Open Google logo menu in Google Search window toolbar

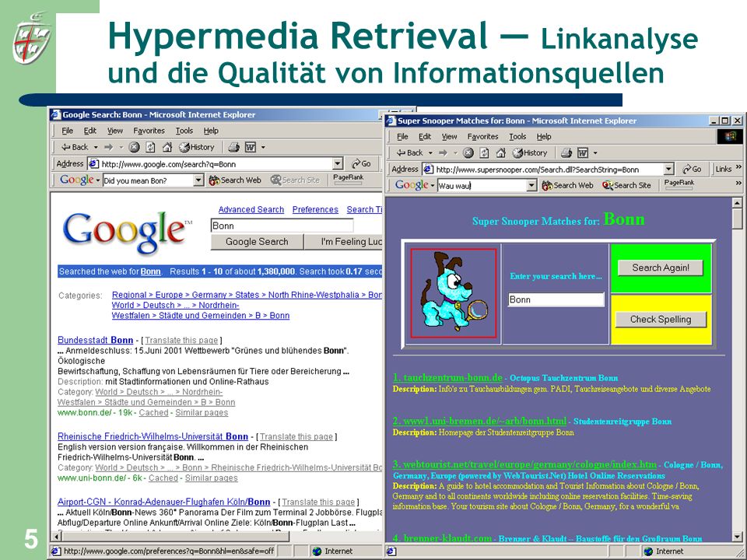click(79, 180)
